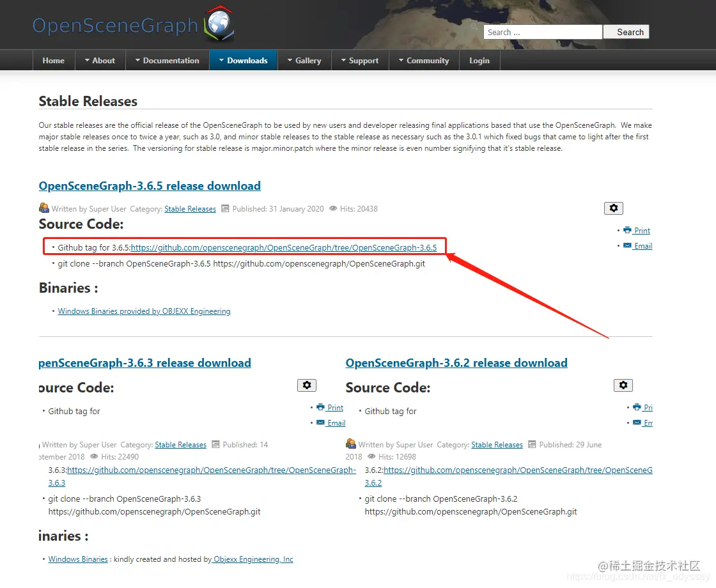The height and width of the screenshot is (588, 716).
Task: Open gear settings for 3.6.2 release
Action: 623,385
